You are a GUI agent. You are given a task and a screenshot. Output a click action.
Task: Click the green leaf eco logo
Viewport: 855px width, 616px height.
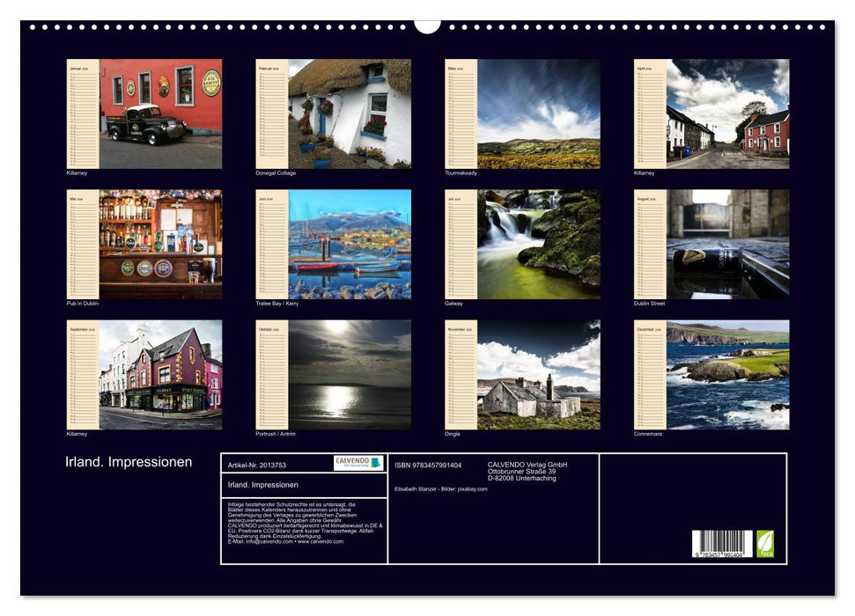click(765, 543)
